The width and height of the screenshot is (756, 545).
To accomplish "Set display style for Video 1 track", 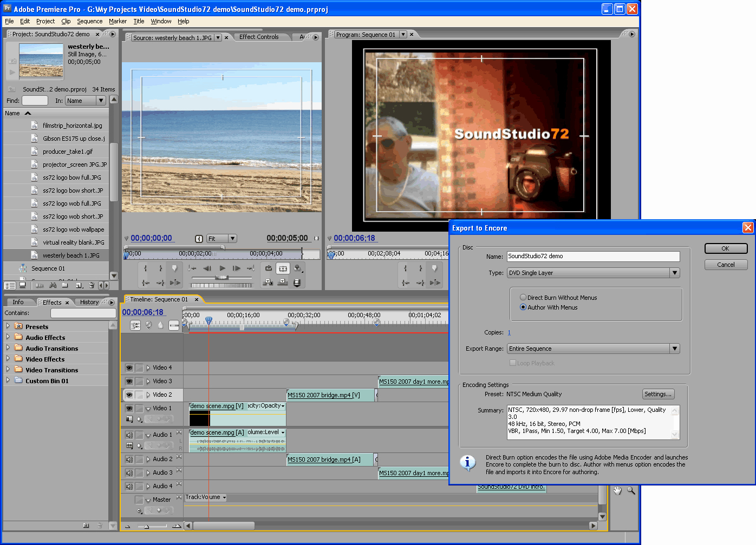I will pos(129,419).
